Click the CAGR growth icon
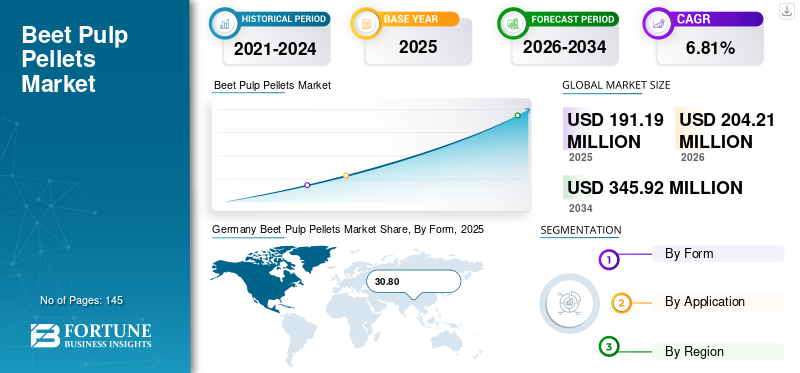 point(658,23)
